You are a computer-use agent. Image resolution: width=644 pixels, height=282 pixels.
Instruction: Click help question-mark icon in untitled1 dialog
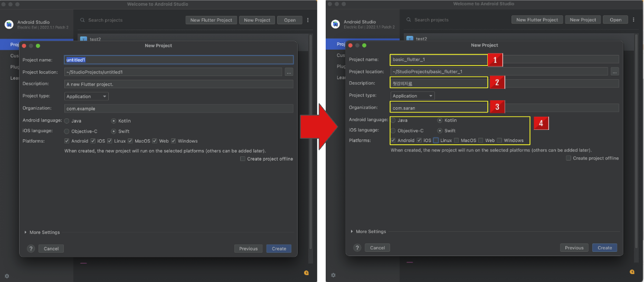tap(31, 249)
